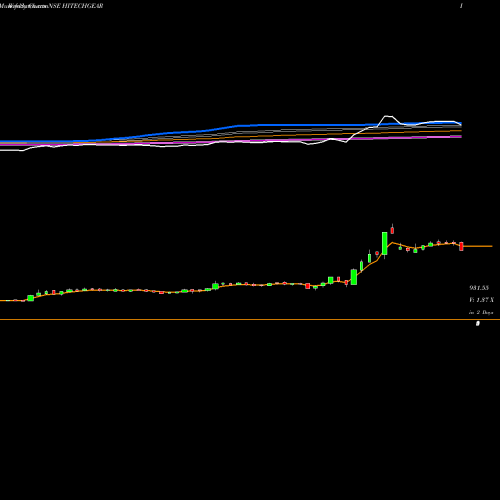This screenshot has height=500, width=500.
Task: Click the white line's peak above the blue band
Action: point(388,116)
